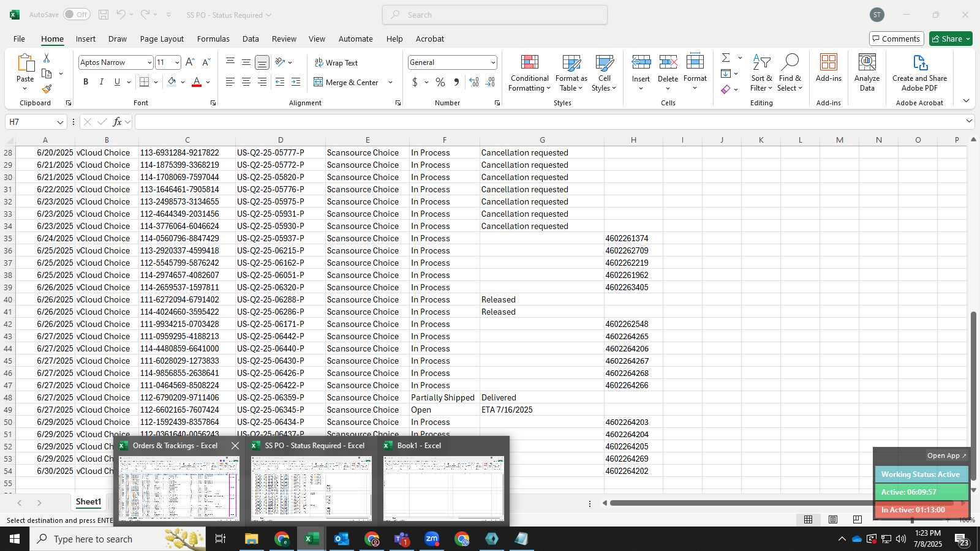Open the font name dropdown

point(149,62)
